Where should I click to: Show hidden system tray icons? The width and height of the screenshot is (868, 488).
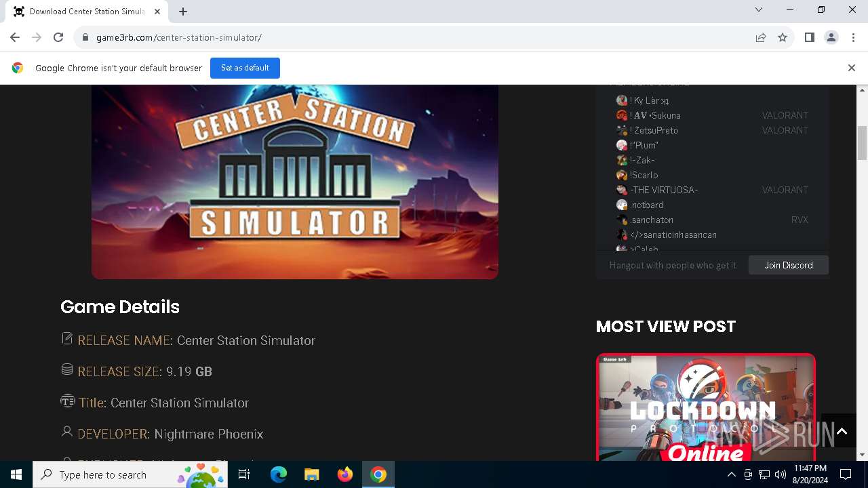point(731,474)
